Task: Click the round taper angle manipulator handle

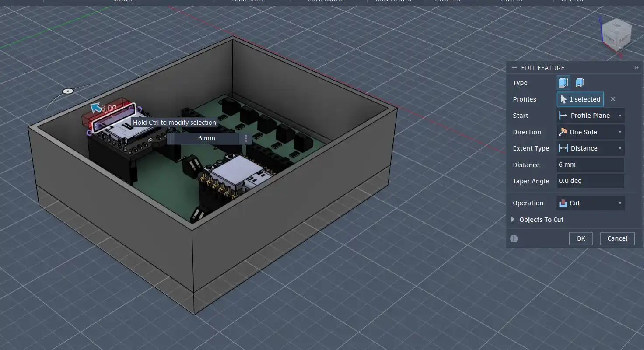Action: 67,91
